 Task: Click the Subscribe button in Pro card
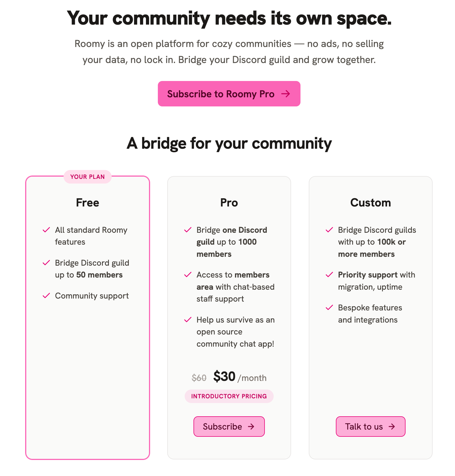click(x=229, y=426)
